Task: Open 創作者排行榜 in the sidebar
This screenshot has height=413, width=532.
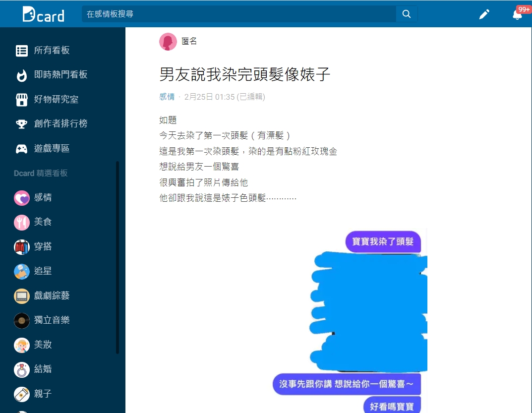Action: pyautogui.click(x=60, y=123)
